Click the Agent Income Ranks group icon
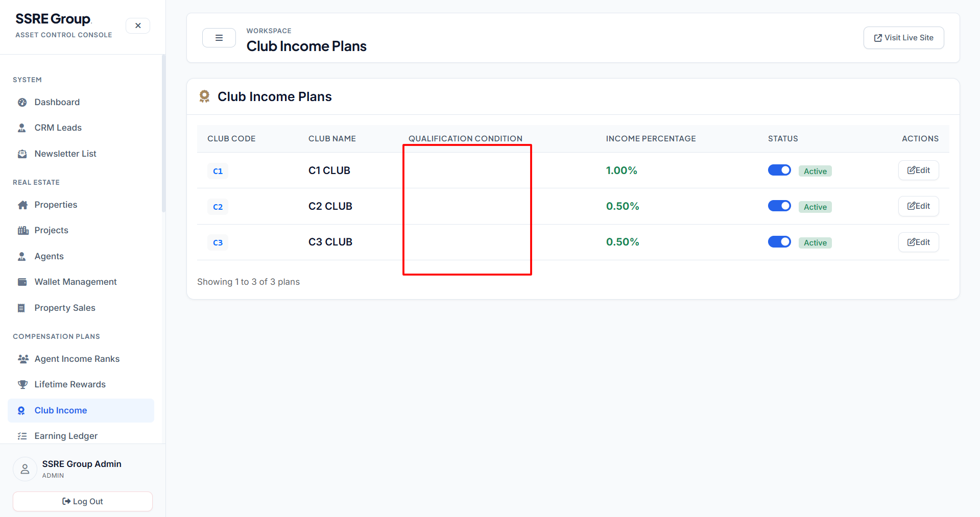Screen dimensions: 980x517 pyautogui.click(x=23, y=359)
